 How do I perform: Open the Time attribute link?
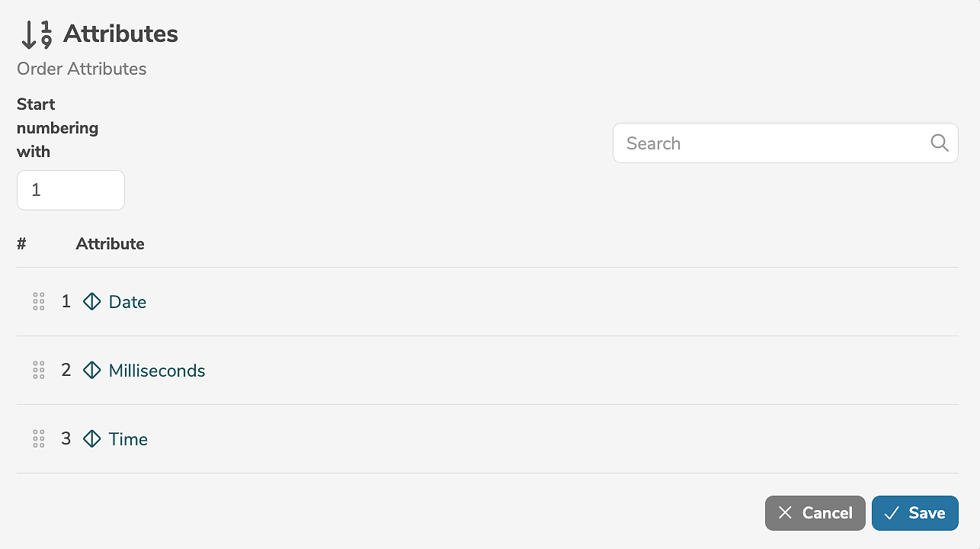(x=128, y=439)
